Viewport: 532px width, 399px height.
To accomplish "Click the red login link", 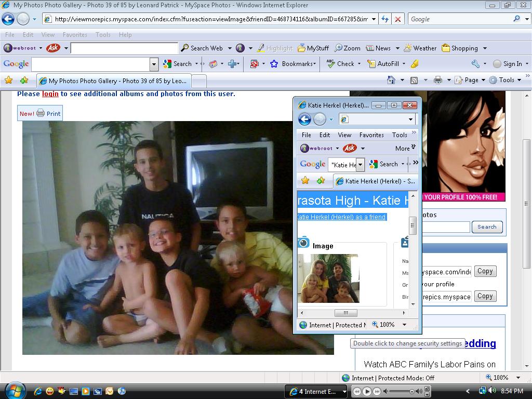I will click(50, 94).
